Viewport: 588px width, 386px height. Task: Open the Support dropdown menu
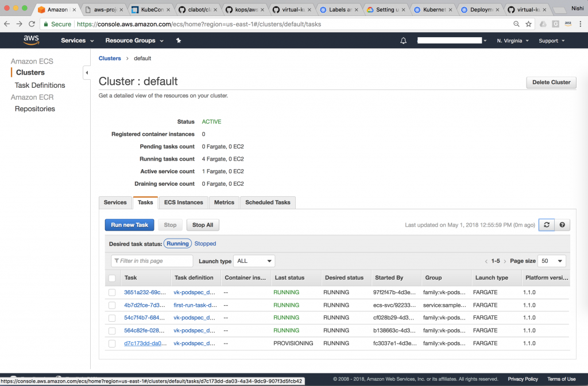click(552, 40)
